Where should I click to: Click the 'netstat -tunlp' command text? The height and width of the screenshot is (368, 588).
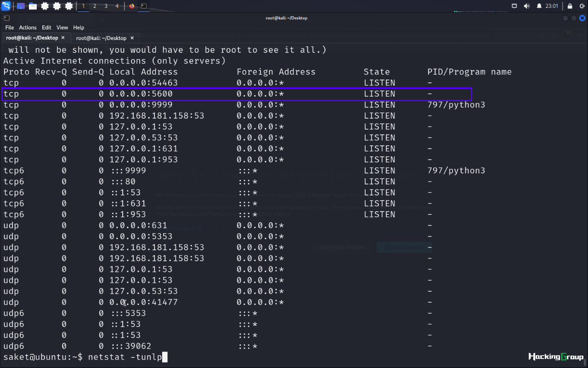125,357
